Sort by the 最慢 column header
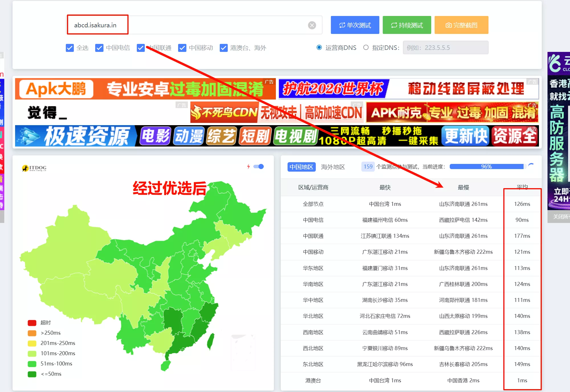Screen dimensions: 570x392 pyautogui.click(x=463, y=187)
